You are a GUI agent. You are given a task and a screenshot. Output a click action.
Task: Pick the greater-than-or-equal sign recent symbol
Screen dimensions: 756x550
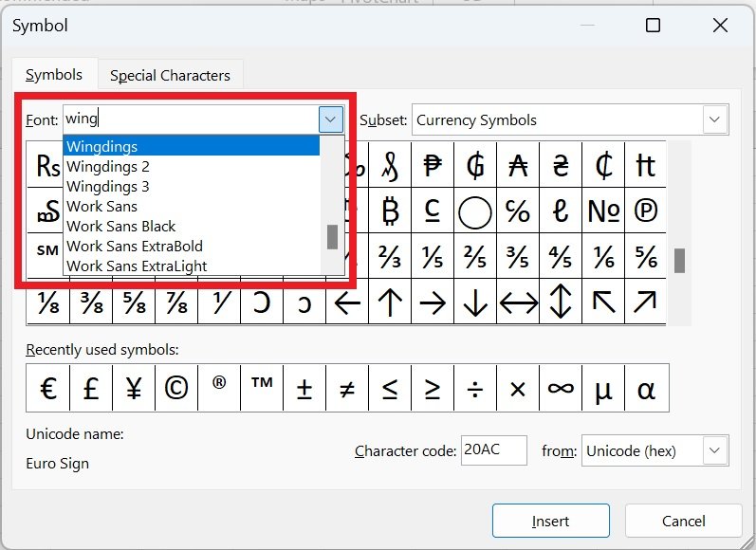click(433, 388)
